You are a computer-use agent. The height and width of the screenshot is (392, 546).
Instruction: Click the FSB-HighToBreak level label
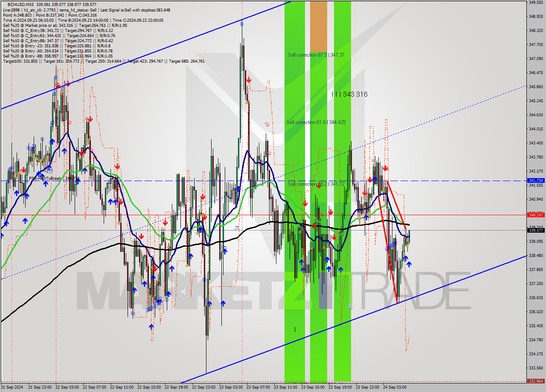click(54, 179)
